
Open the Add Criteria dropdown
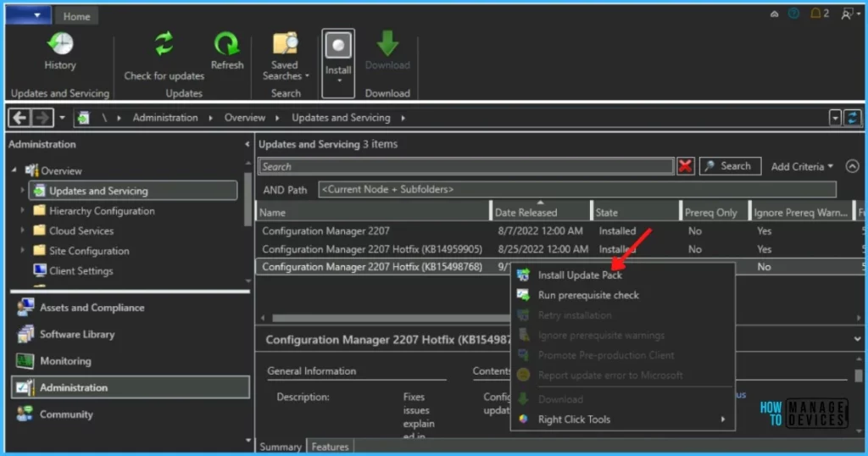(802, 167)
